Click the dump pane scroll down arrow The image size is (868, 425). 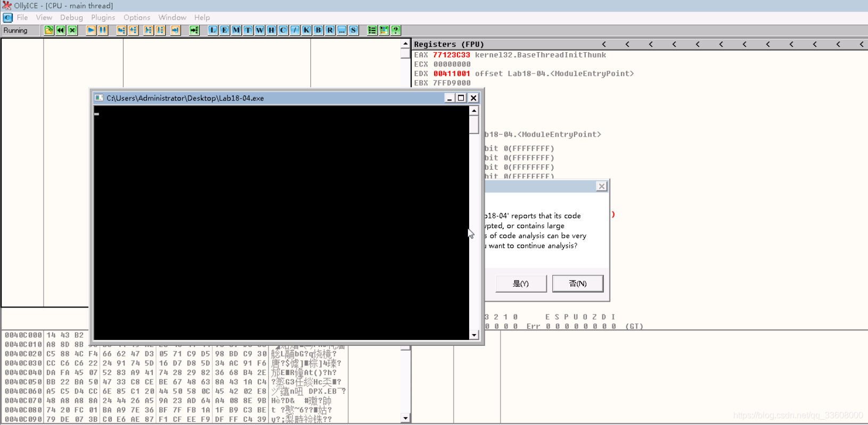pyautogui.click(x=405, y=418)
